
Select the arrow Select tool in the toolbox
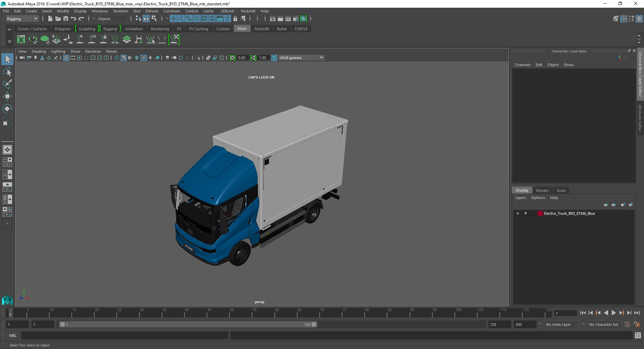pyautogui.click(x=7, y=59)
